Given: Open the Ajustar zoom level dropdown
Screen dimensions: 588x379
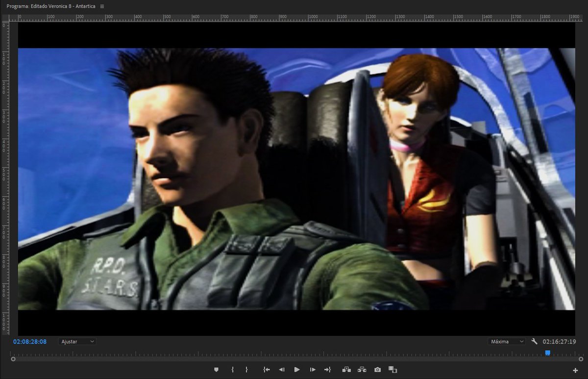Looking at the screenshot, I should coord(77,341).
